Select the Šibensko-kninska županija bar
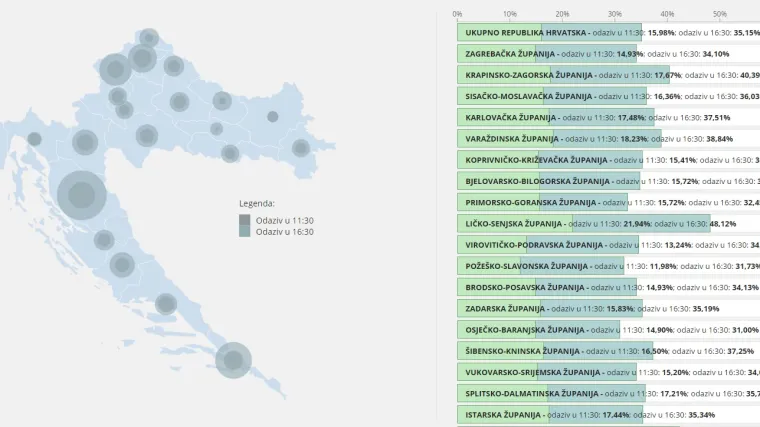 (x=555, y=351)
